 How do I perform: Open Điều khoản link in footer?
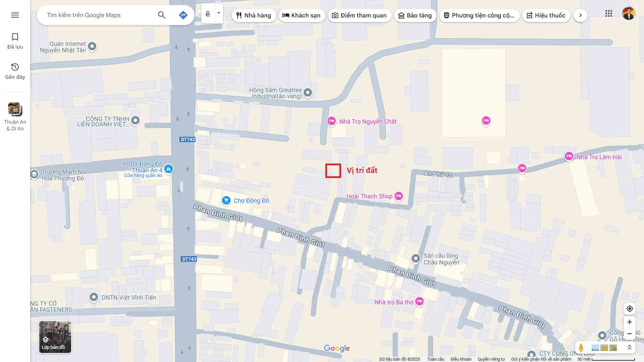coord(461,359)
